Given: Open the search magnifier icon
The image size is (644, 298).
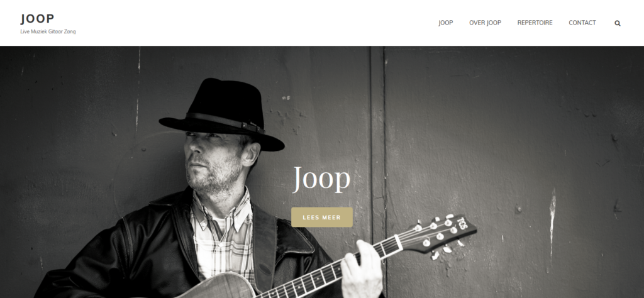Looking at the screenshot, I should pyautogui.click(x=618, y=23).
